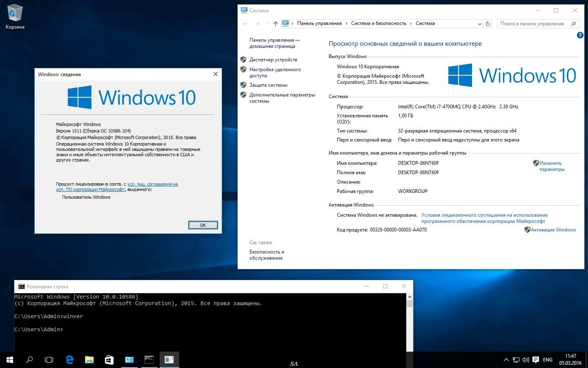588x368 pixels.
Task: Open 'Безопасность и обслуживание' link
Action: click(x=267, y=255)
